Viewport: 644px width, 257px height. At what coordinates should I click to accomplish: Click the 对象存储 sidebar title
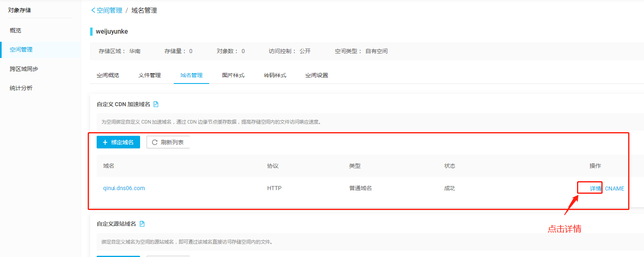(19, 10)
